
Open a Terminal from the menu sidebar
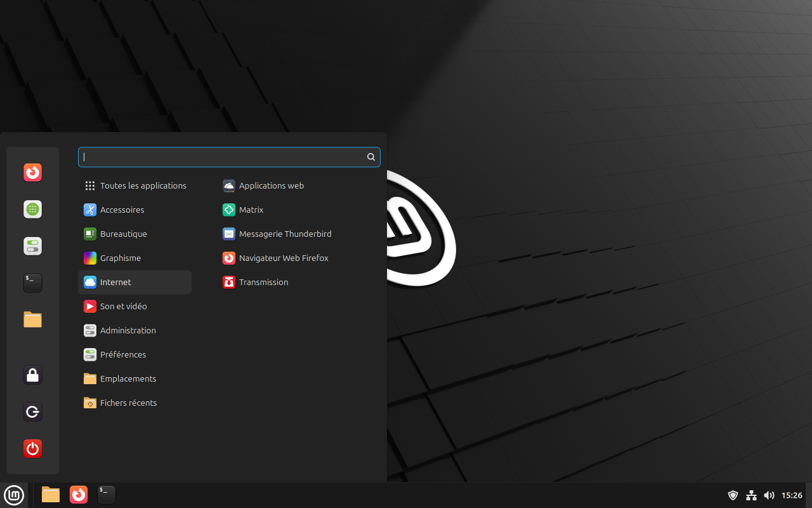coord(32,283)
